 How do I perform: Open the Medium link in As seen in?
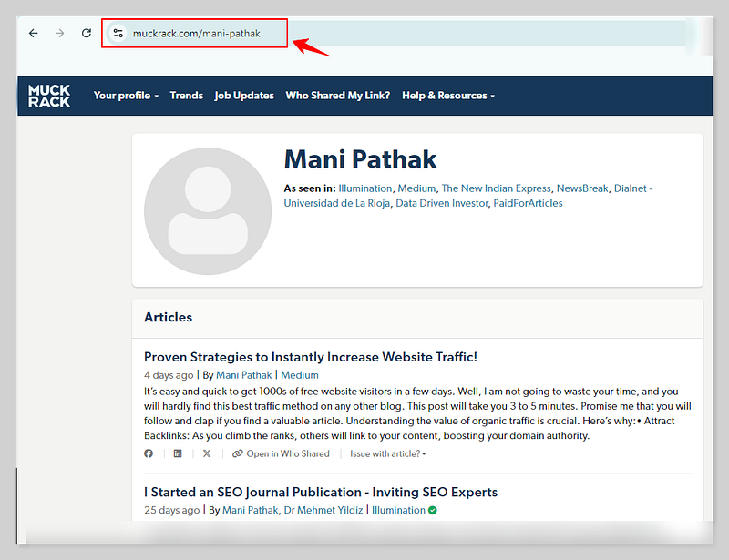click(x=416, y=188)
